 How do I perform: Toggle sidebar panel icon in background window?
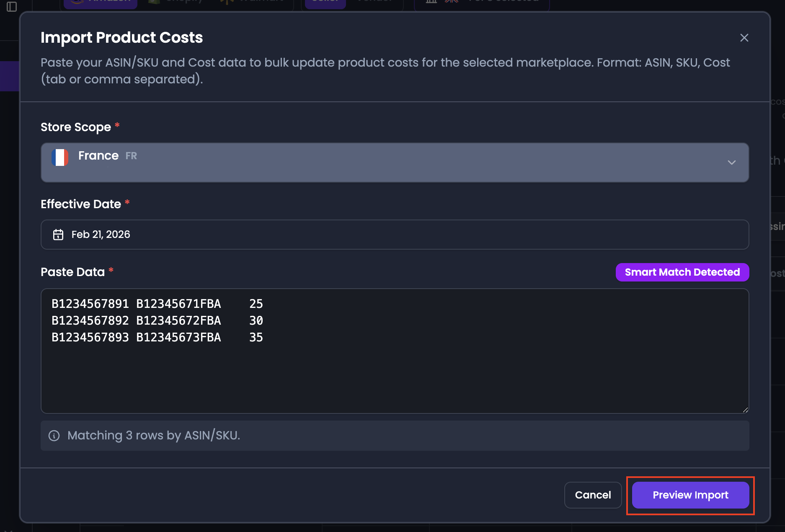click(x=12, y=7)
